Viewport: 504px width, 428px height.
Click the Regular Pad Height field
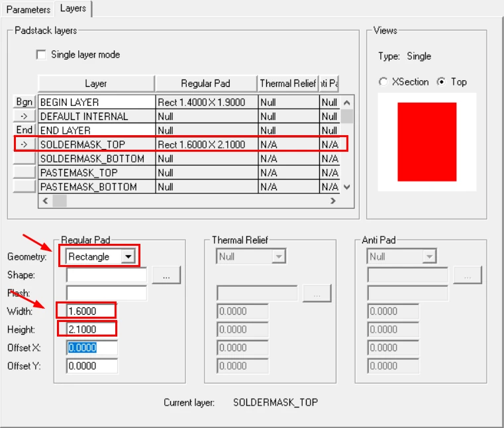[91, 329]
